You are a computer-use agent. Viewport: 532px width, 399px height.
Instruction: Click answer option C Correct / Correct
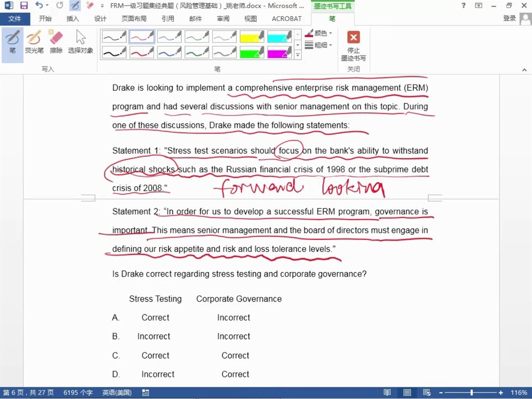(x=181, y=355)
